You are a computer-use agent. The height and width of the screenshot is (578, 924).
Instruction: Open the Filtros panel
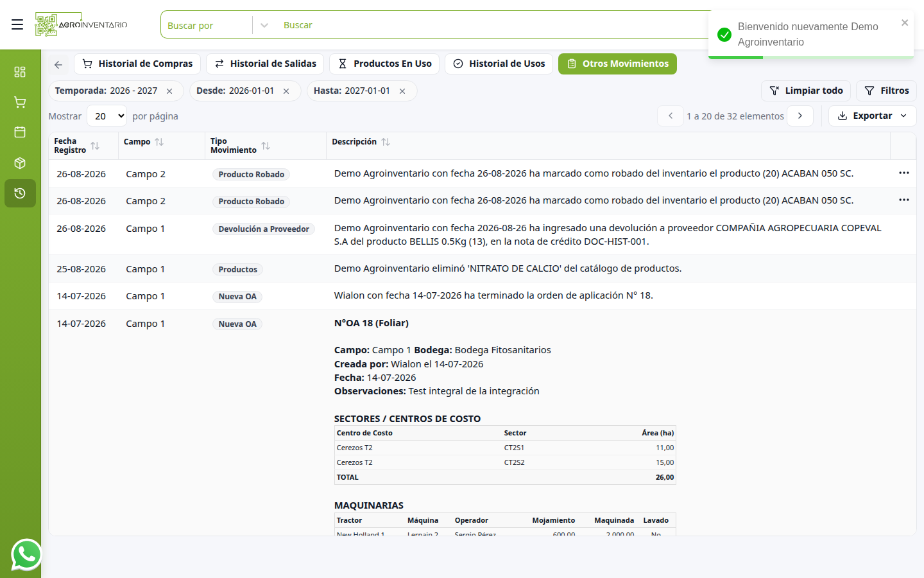point(886,91)
